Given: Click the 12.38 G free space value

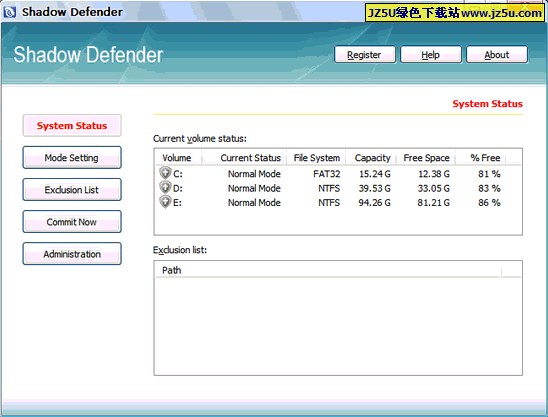Looking at the screenshot, I should [x=434, y=174].
